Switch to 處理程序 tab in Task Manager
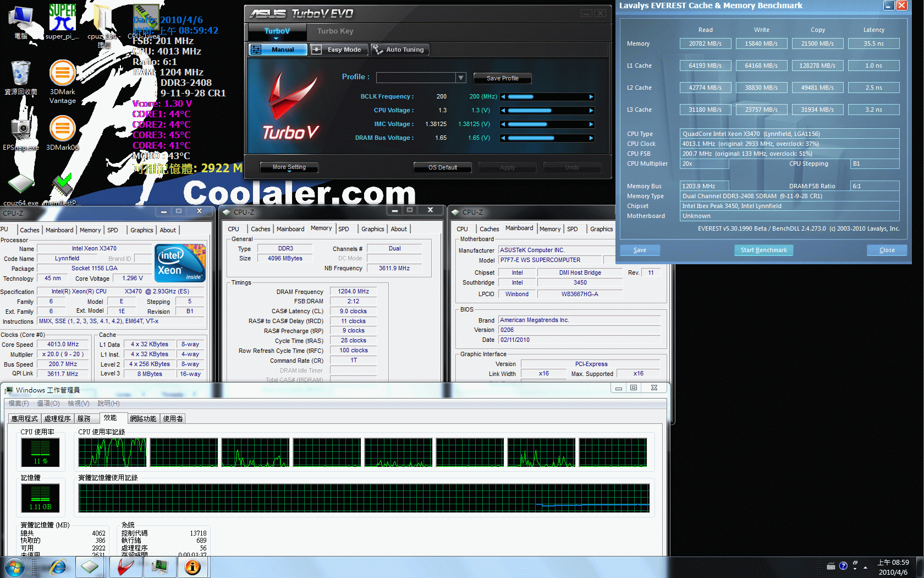924x578 pixels. click(x=57, y=419)
